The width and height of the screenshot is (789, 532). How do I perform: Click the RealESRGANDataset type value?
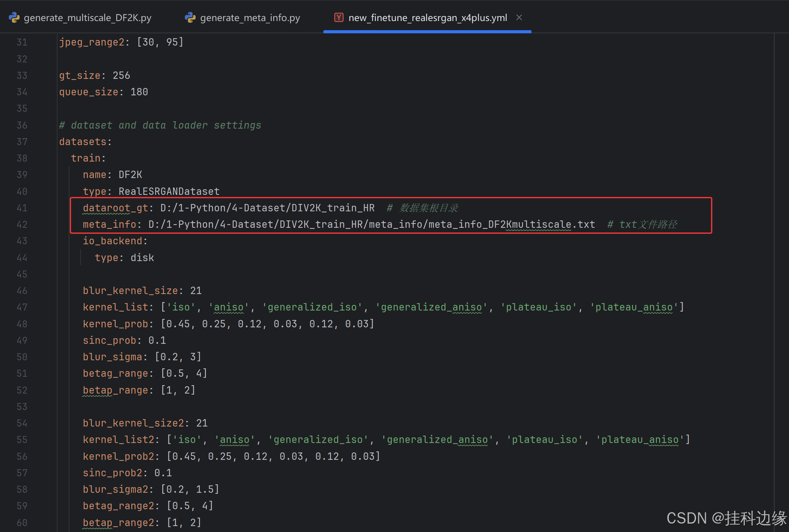(x=169, y=191)
